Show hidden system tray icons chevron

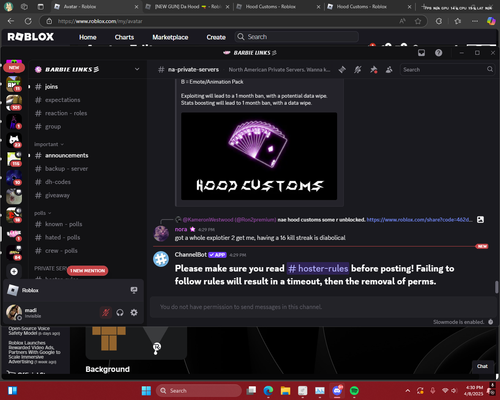[x=408, y=391]
